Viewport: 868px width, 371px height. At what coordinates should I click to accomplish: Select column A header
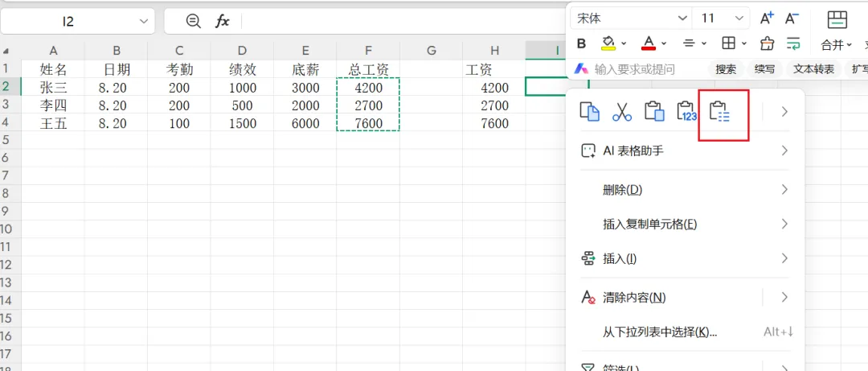point(53,51)
